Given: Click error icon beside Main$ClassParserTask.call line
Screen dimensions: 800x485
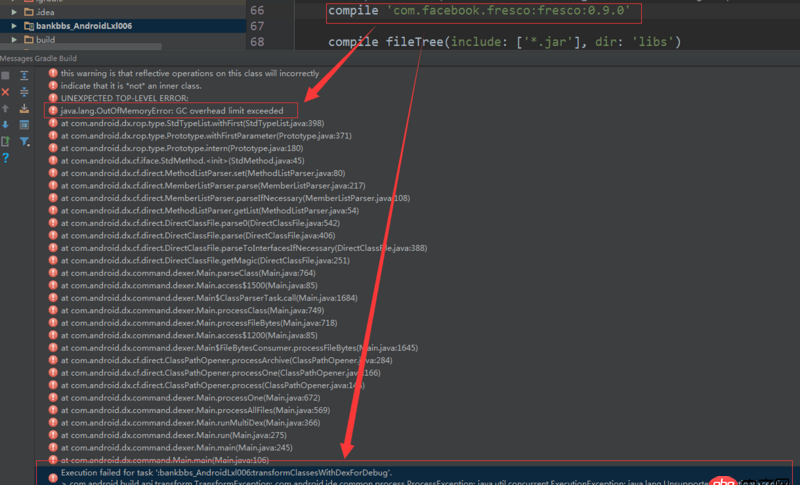Looking at the screenshot, I should click(x=53, y=298).
